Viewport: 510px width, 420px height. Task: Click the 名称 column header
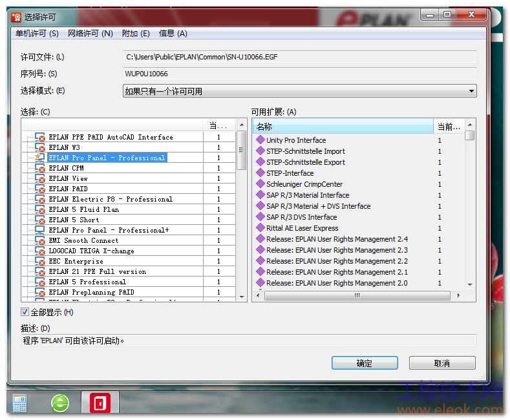pos(343,127)
